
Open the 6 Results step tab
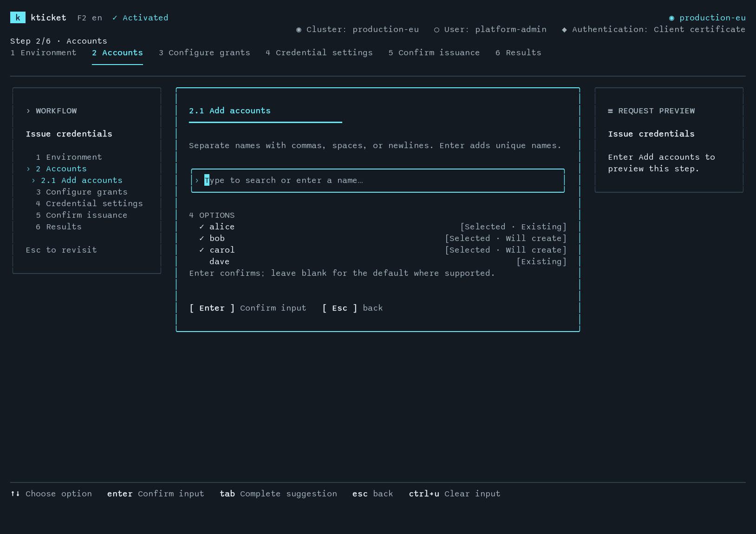coord(518,52)
